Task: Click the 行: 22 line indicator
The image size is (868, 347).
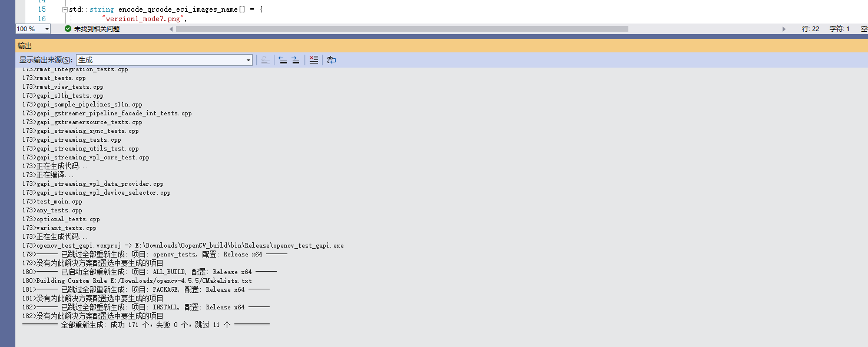Action: [810, 29]
